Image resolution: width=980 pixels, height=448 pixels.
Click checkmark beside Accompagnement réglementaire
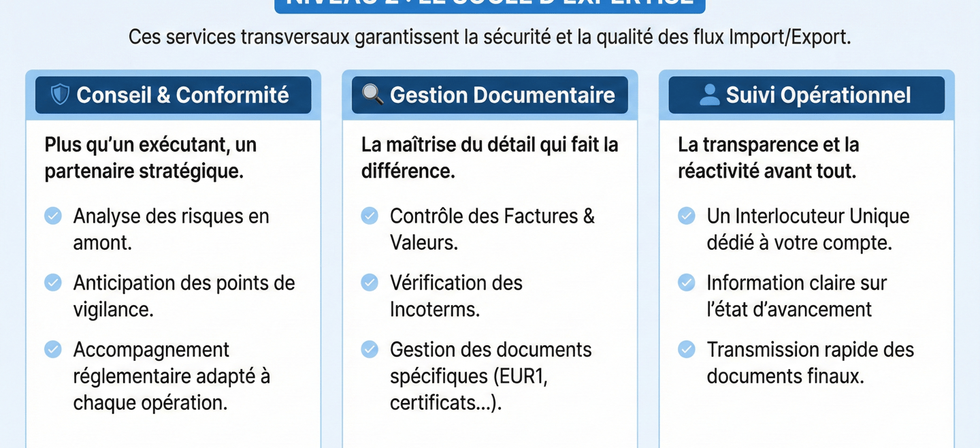click(53, 349)
